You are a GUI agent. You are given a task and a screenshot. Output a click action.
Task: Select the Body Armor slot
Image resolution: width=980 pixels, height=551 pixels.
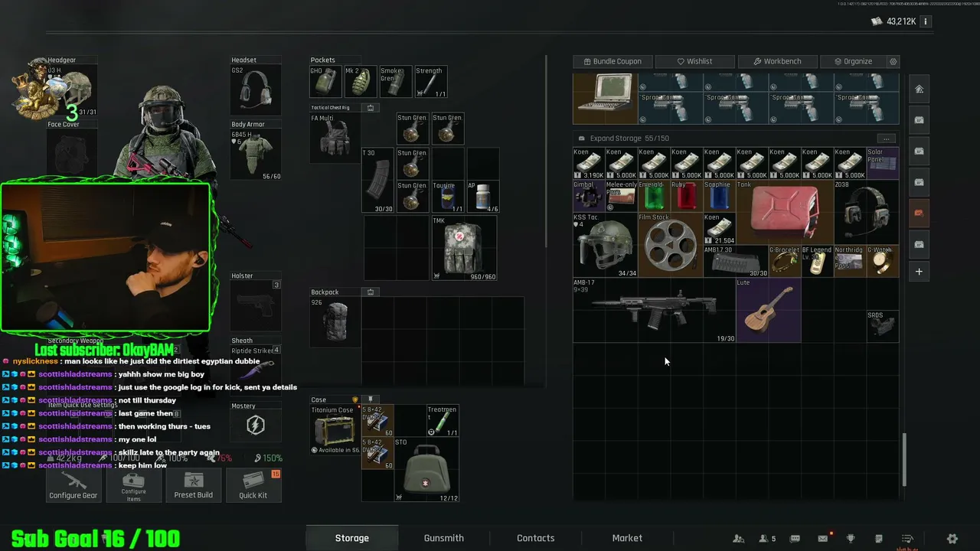[256, 155]
